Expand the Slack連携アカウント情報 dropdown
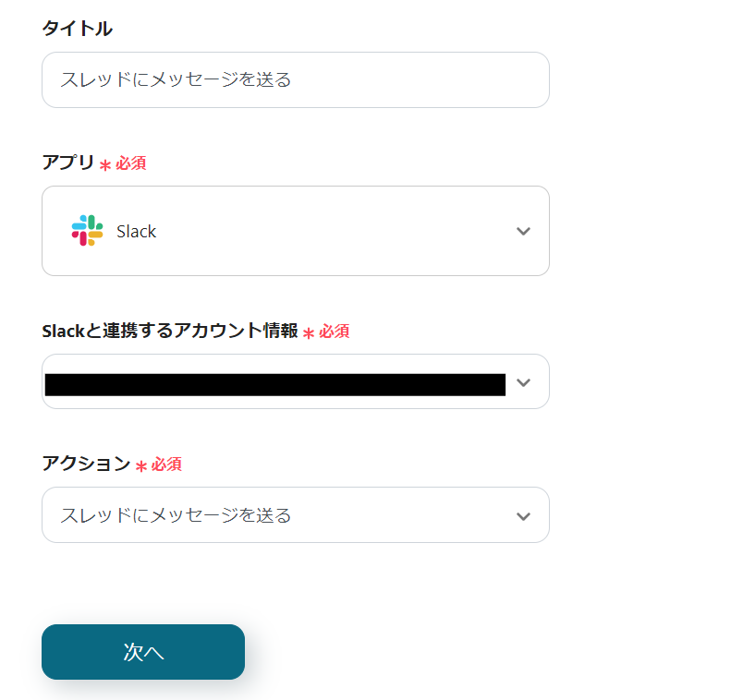The image size is (755, 700). tap(296, 382)
